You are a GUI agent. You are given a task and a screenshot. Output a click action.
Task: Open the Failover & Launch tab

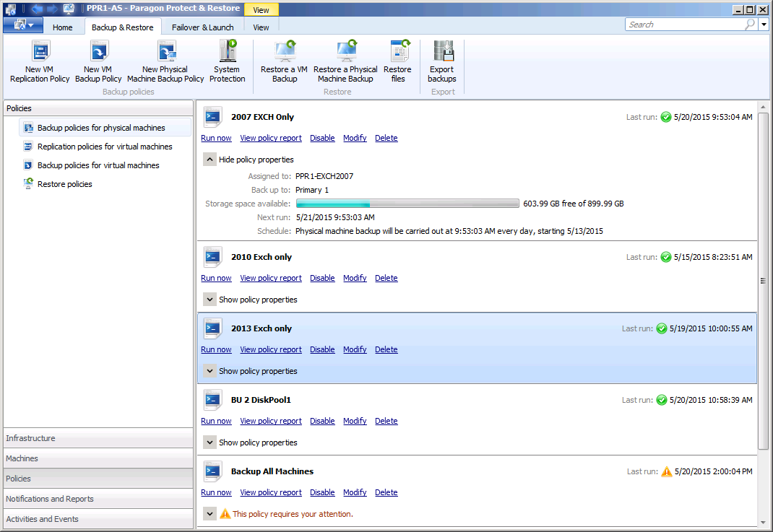[202, 27]
